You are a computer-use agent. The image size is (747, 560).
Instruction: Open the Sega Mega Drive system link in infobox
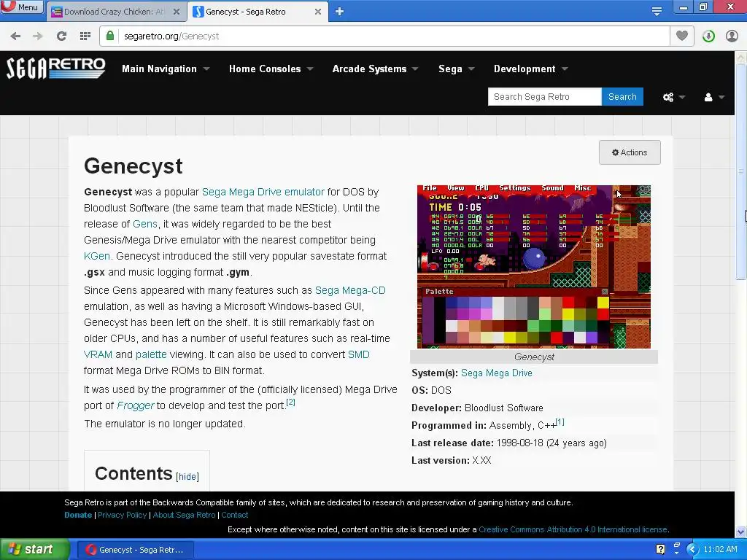(x=496, y=373)
